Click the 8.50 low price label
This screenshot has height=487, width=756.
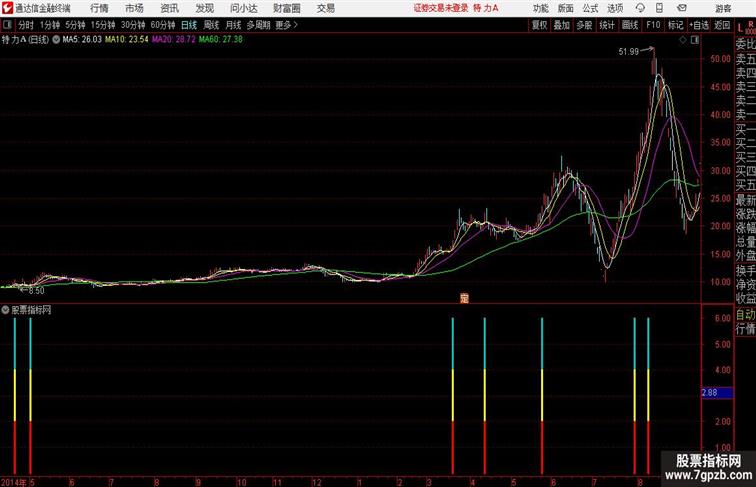[37, 291]
